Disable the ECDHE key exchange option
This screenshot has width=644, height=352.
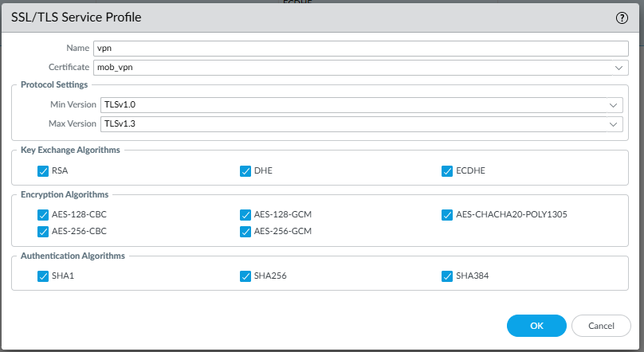(447, 170)
